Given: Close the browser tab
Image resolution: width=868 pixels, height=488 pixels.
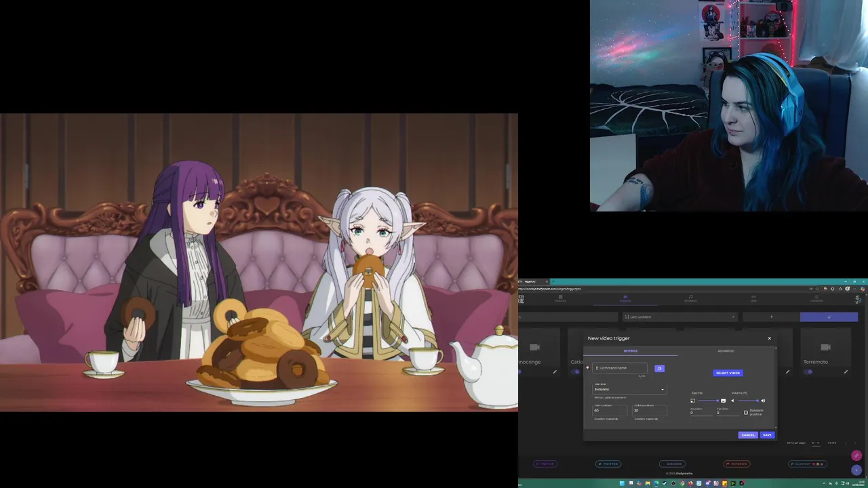Looking at the screenshot, I should tap(546, 281).
